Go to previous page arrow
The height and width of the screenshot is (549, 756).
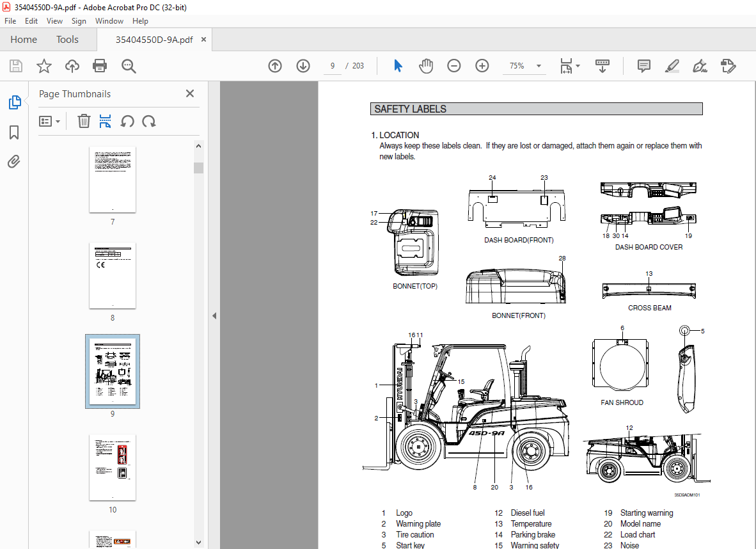[275, 66]
